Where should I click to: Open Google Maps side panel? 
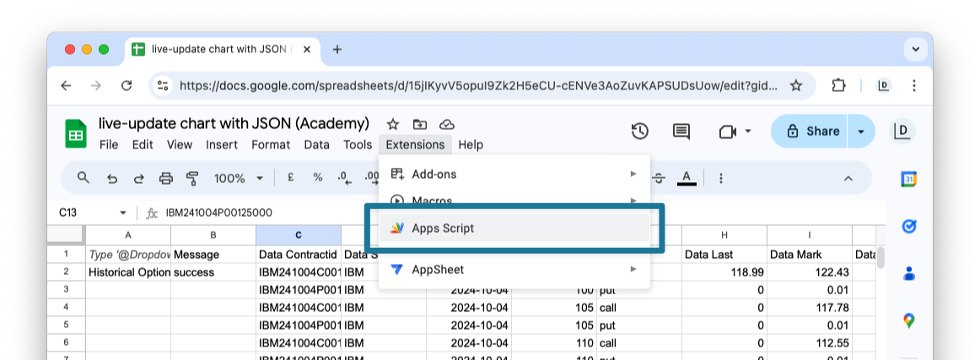[909, 321]
